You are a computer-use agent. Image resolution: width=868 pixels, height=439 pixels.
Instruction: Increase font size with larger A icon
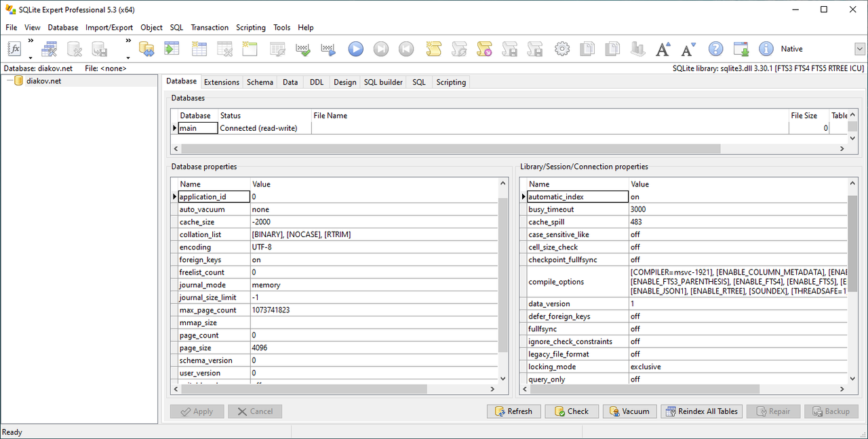(663, 49)
